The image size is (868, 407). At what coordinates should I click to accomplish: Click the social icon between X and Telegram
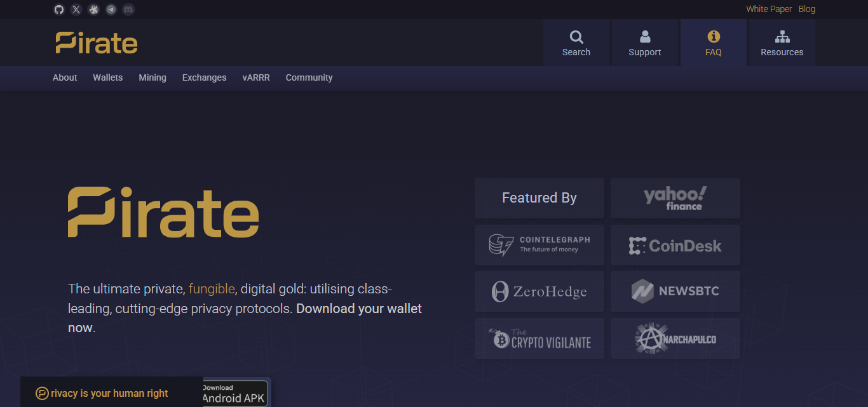click(93, 10)
